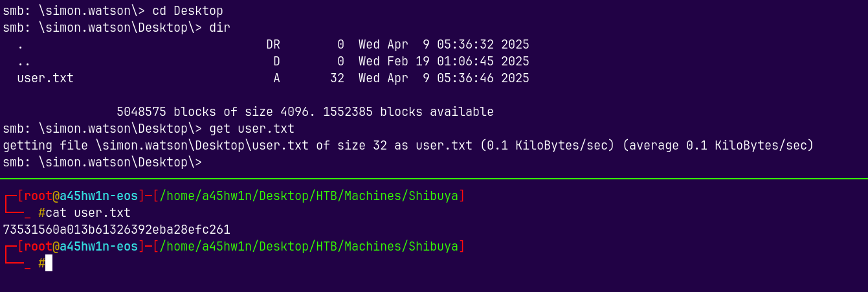Click user.txt in the directory listing
Viewport: 868px width, 292px height.
(x=45, y=78)
